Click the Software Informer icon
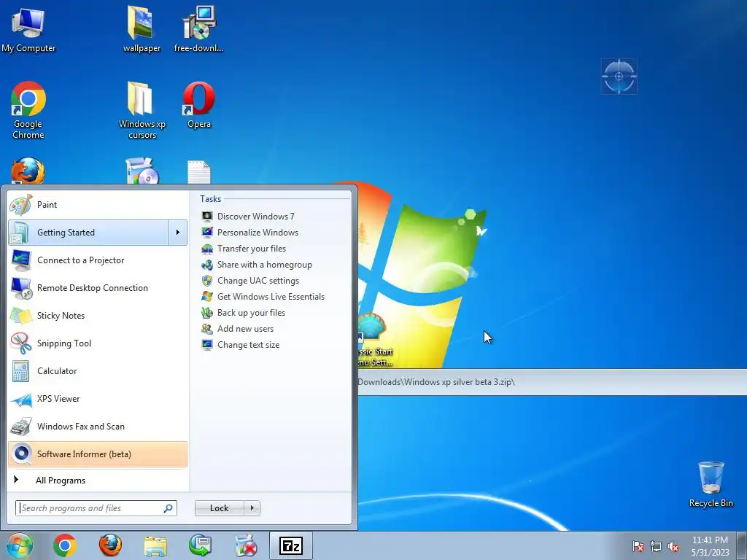This screenshot has width=747, height=560. tap(21, 454)
